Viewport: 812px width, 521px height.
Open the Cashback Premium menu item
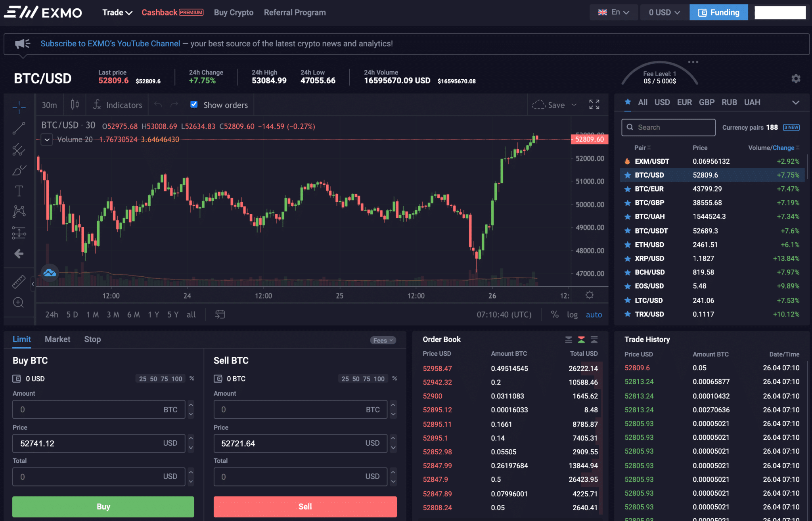172,12
